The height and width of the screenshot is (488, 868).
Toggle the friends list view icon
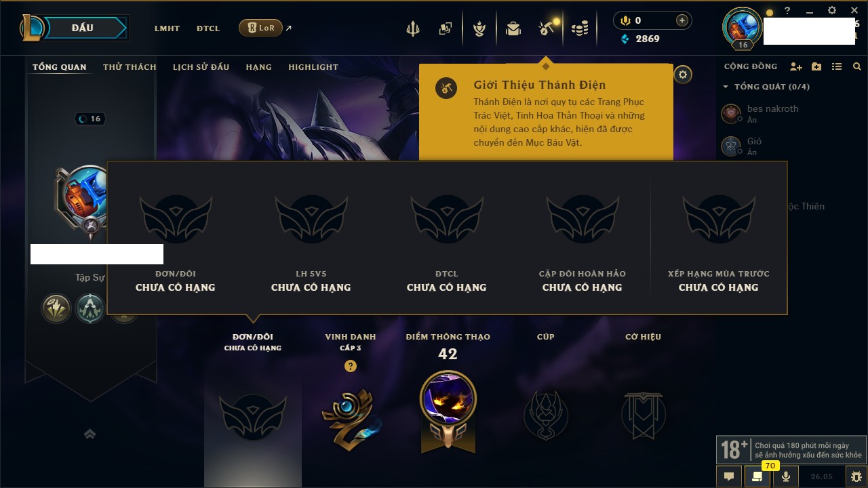(837, 66)
